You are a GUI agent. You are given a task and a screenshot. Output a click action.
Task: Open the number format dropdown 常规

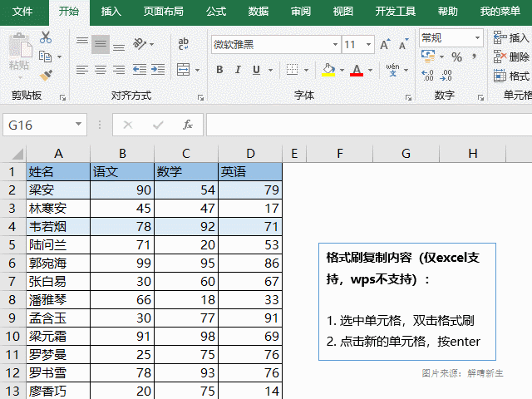[477, 37]
